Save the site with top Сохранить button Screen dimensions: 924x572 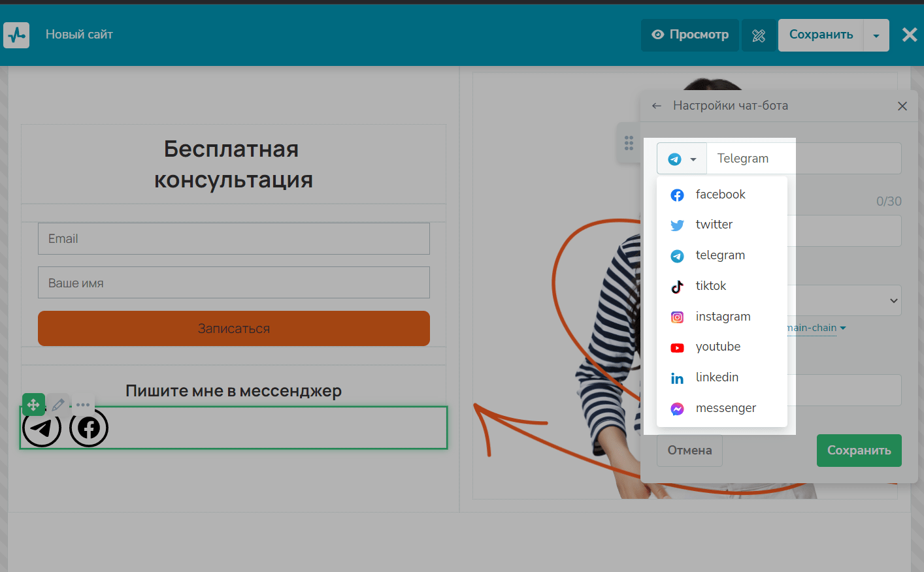point(821,35)
